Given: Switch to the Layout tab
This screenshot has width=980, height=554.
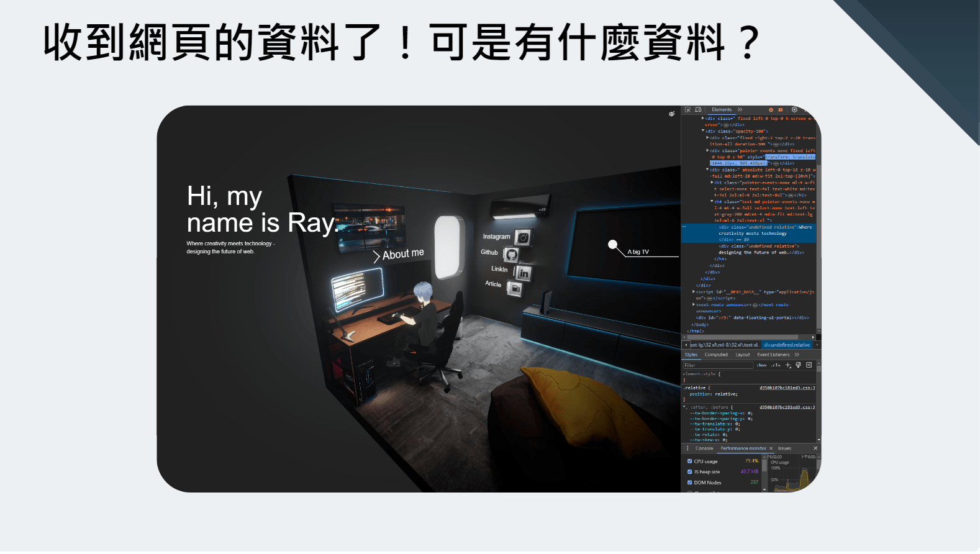Looking at the screenshot, I should (743, 355).
